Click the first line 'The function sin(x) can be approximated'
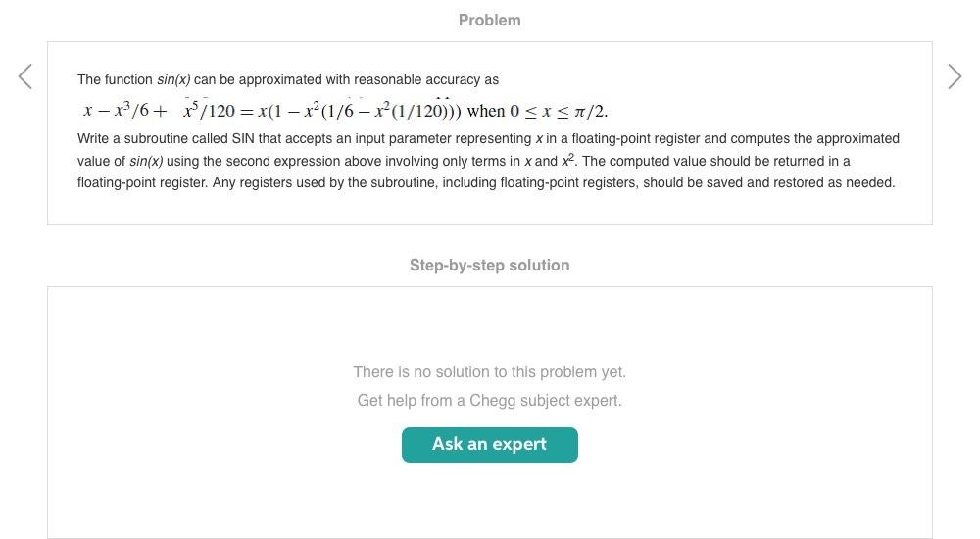This screenshot has height=539, width=980. (x=288, y=79)
